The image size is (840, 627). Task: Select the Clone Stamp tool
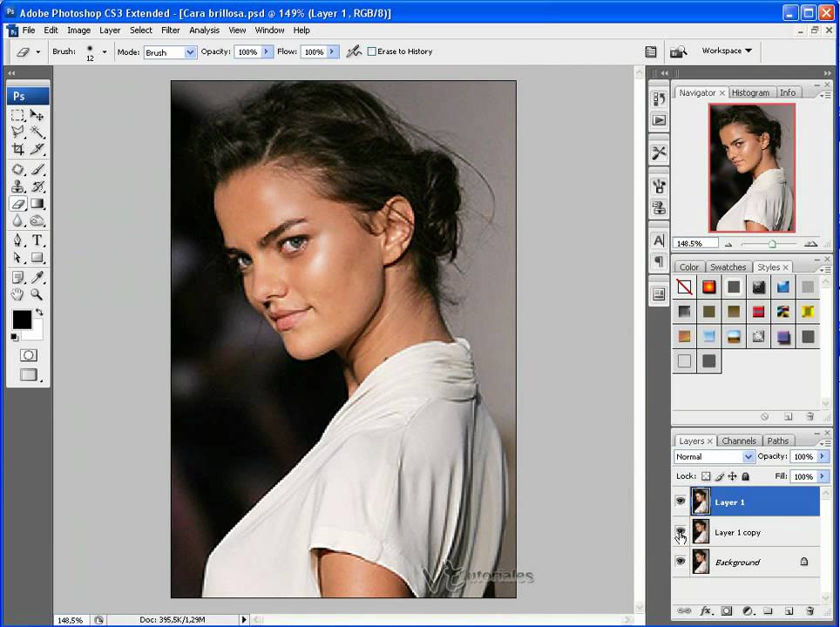(x=17, y=186)
